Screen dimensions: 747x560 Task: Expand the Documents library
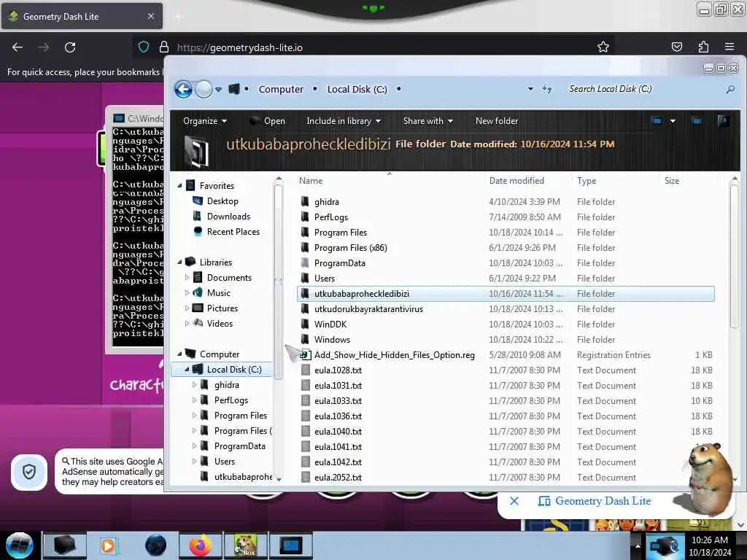[187, 277]
